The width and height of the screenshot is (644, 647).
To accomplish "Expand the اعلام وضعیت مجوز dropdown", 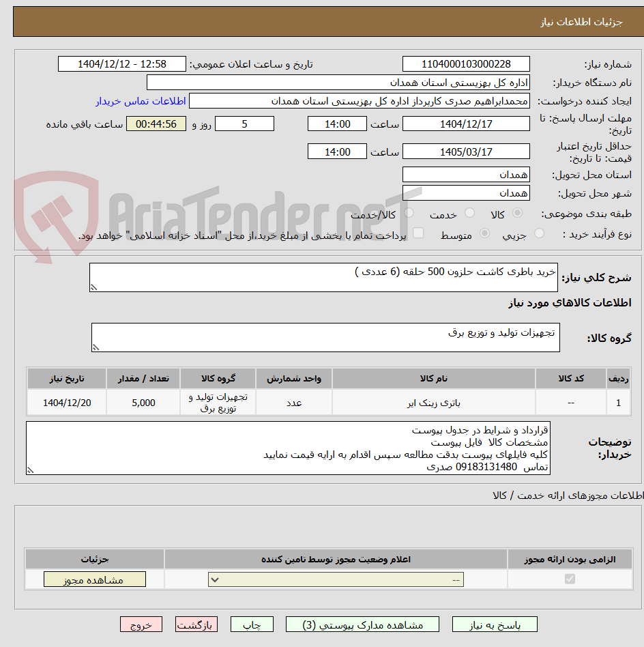I will tap(336, 579).
